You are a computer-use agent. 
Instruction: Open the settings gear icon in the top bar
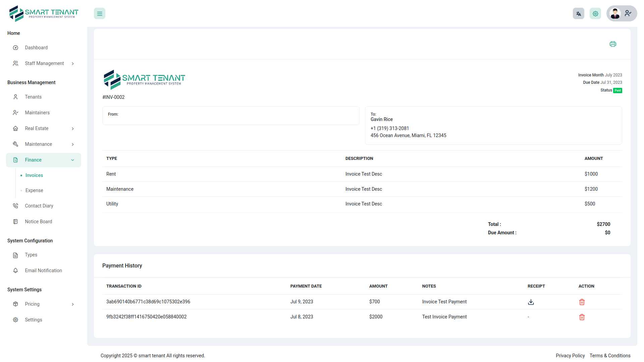(x=595, y=13)
